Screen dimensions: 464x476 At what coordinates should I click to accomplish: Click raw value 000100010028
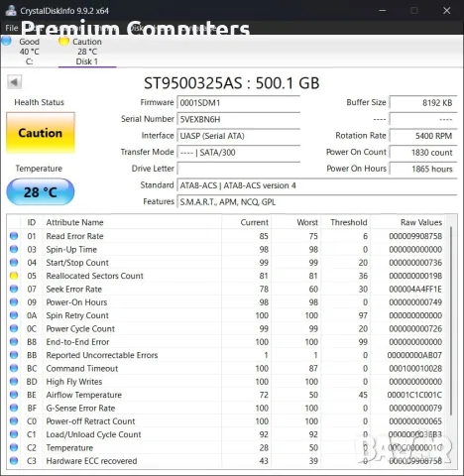(x=415, y=368)
